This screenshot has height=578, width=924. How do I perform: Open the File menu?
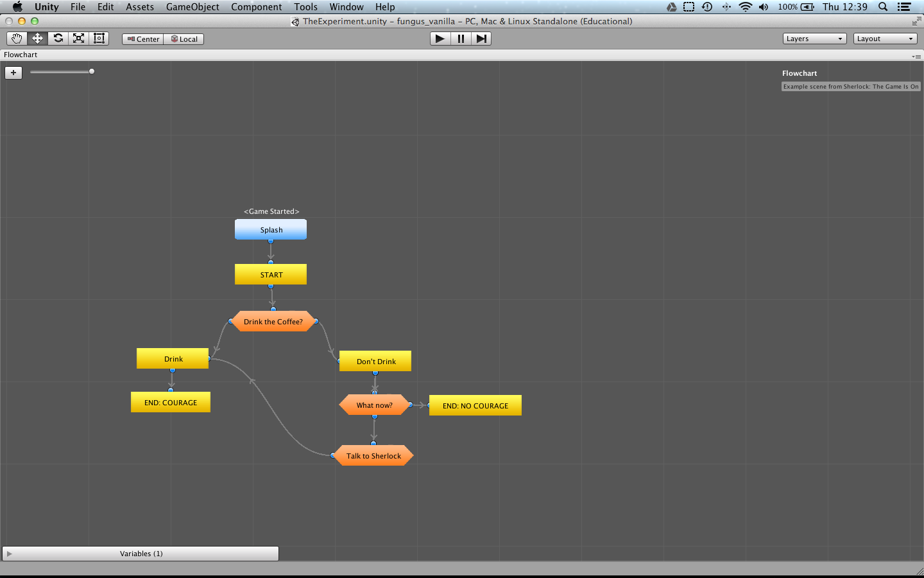[x=78, y=7]
